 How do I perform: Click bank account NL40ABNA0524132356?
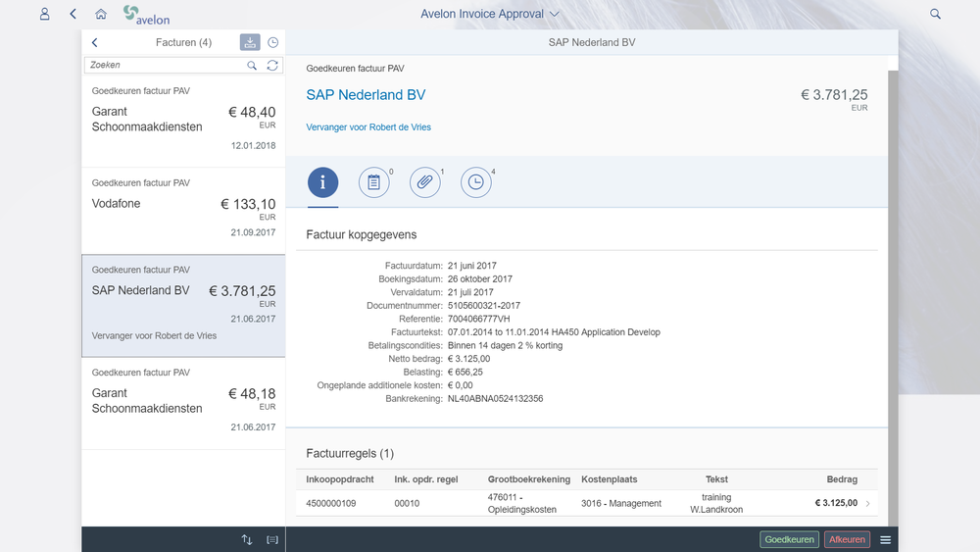[x=496, y=398]
